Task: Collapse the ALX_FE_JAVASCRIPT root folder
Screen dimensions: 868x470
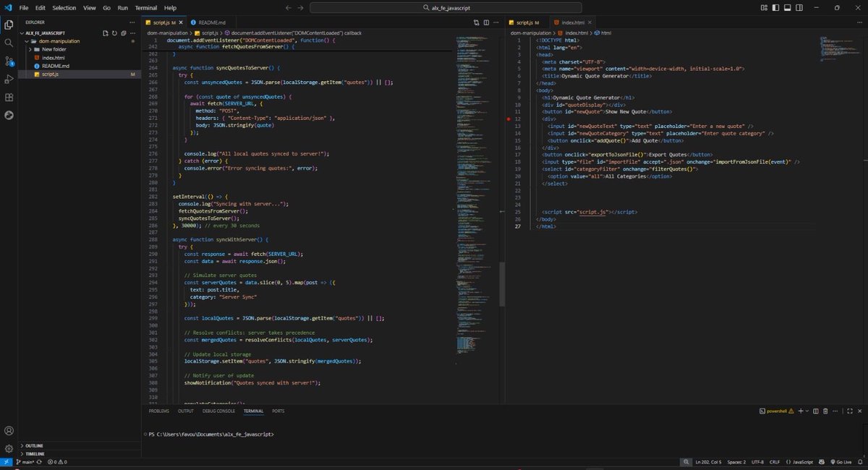Action: 22,33
